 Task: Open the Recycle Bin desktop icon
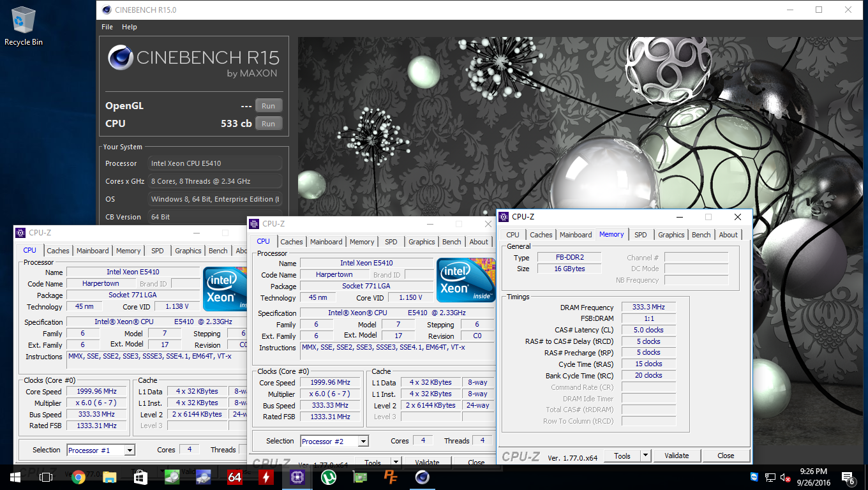pyautogui.click(x=24, y=26)
